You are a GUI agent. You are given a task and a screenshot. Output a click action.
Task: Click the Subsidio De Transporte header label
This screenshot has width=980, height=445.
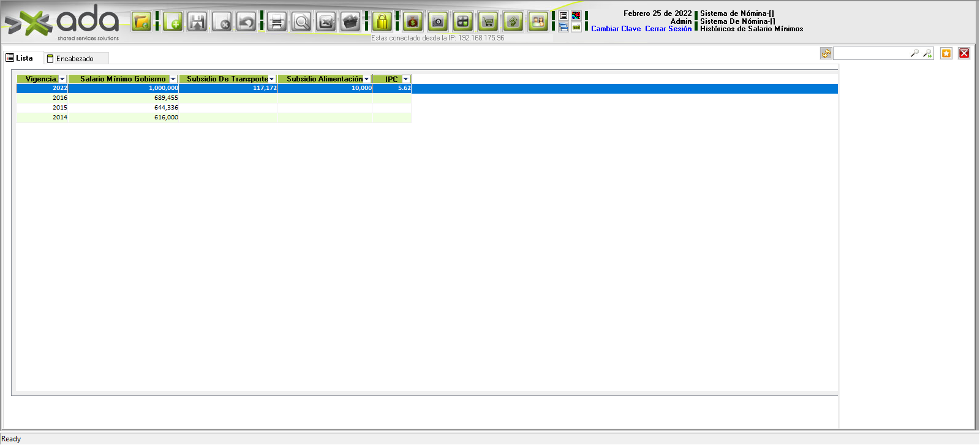[227, 79]
